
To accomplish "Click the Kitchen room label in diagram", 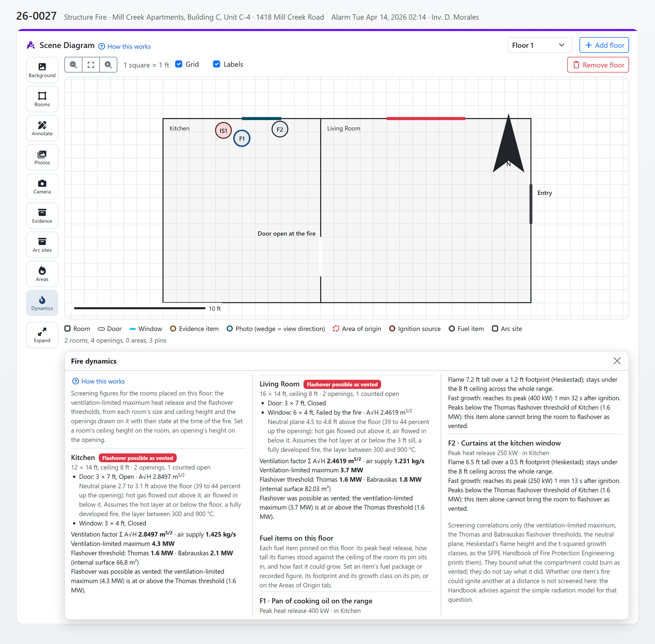I will pos(179,128).
